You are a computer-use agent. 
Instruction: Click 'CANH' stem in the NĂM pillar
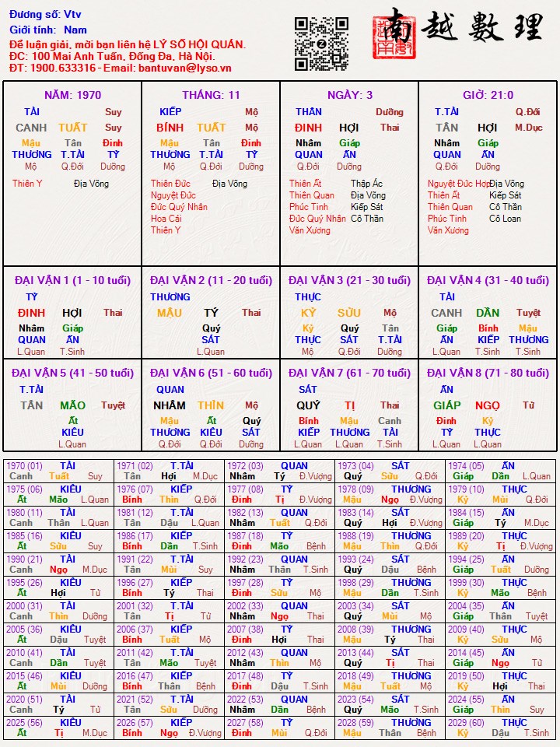[31, 128]
